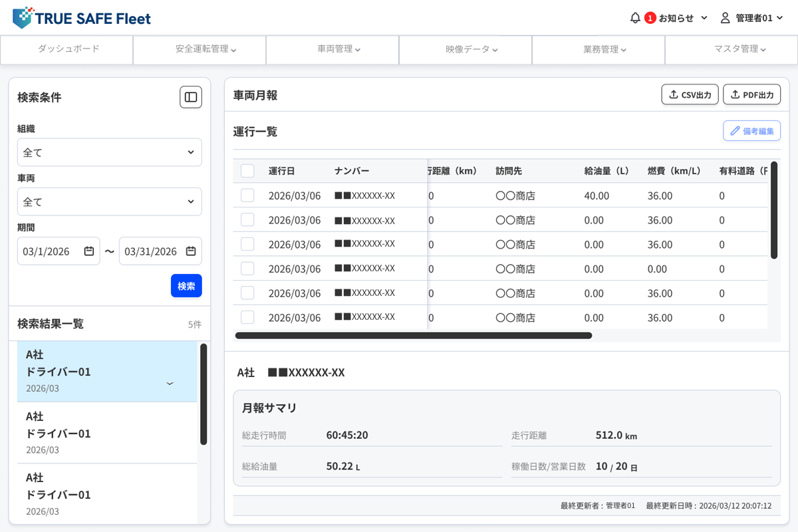This screenshot has height=532, width=798.
Task: Click the 40.00 fuel amount cell
Action: (597, 196)
